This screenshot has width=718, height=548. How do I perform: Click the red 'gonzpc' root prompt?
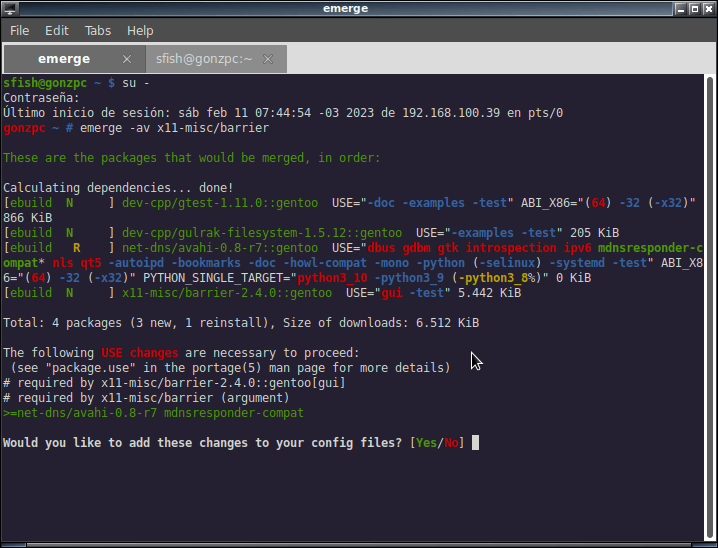point(24,128)
